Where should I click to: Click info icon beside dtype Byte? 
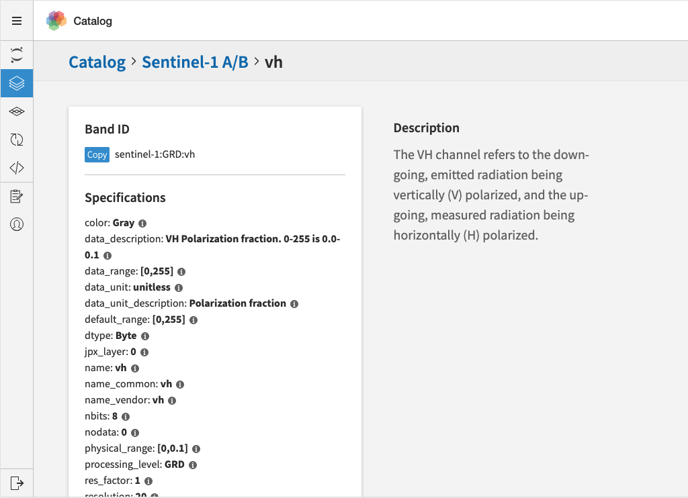pos(145,336)
